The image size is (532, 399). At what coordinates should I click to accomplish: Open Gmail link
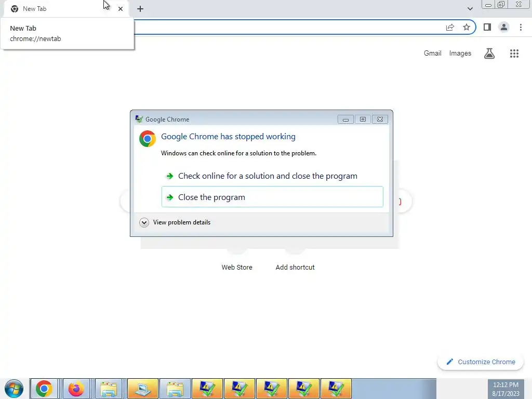click(432, 54)
